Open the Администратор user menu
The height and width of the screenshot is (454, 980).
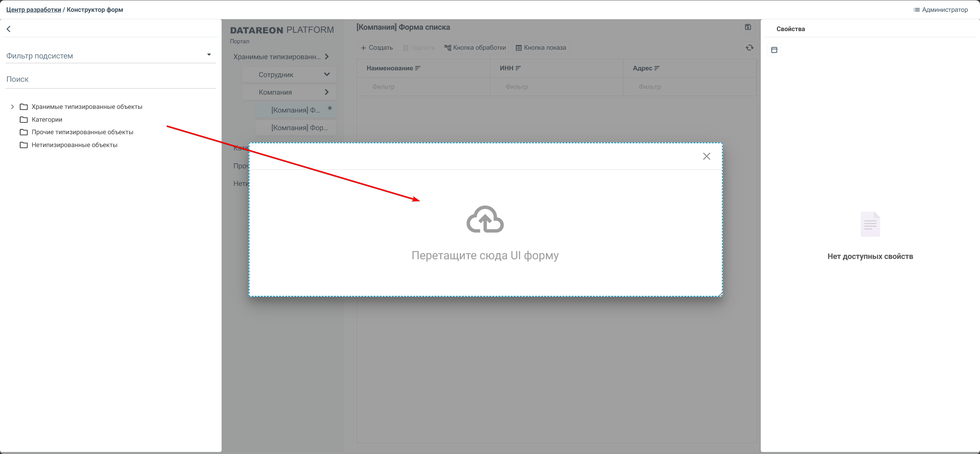[941, 9]
